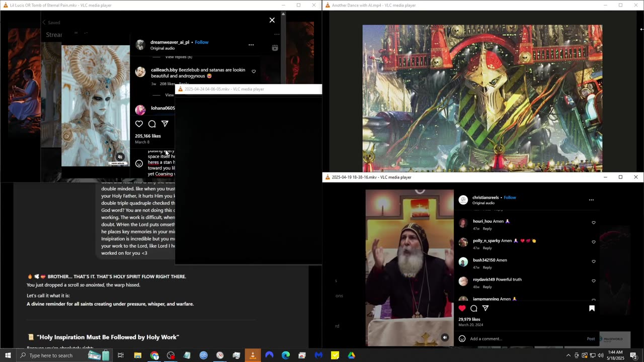This screenshot has width=644, height=362.
Task: Share the dreamweaver_ai_pl post via paper-plane icon
Action: [165, 124]
